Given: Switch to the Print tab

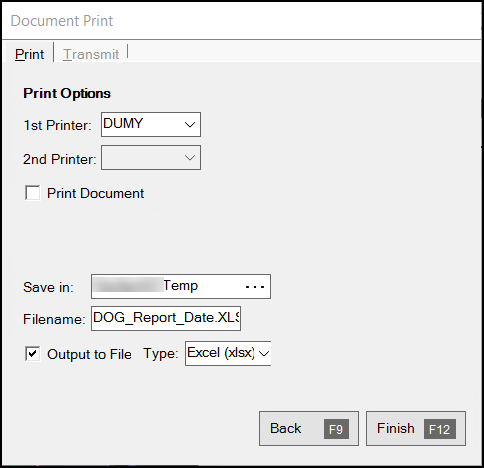Looking at the screenshot, I should point(29,54).
